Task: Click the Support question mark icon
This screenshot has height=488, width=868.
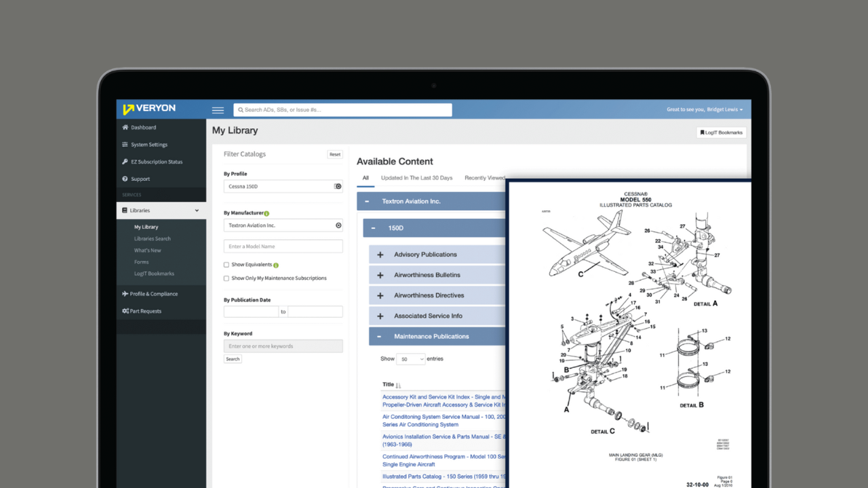Action: coord(125,179)
